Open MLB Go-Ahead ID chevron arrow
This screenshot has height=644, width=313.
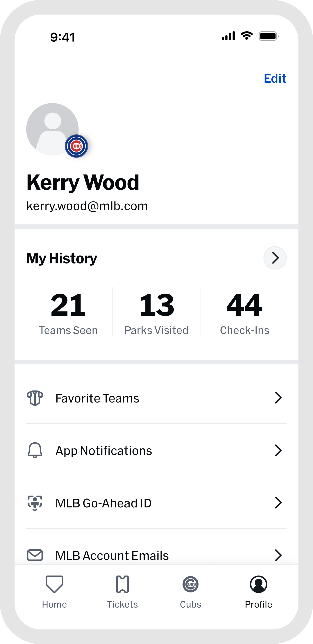tap(278, 503)
